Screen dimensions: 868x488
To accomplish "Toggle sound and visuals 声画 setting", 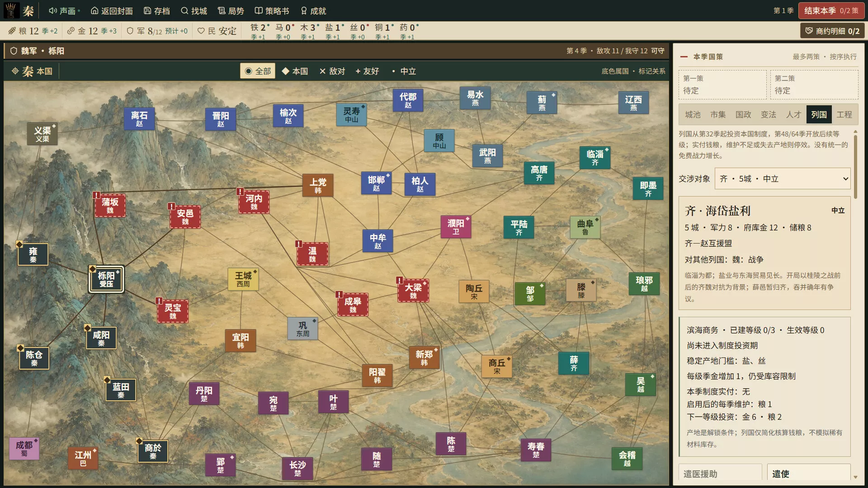I will click(64, 11).
